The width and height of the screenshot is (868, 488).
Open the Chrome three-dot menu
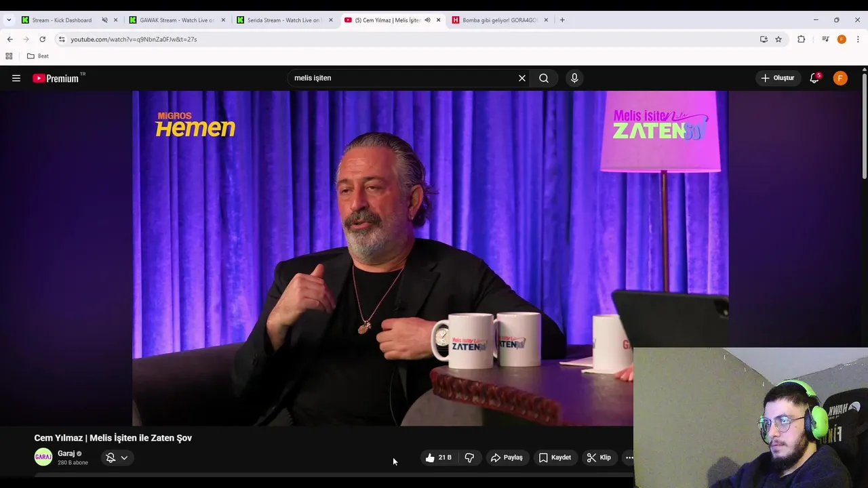858,39
